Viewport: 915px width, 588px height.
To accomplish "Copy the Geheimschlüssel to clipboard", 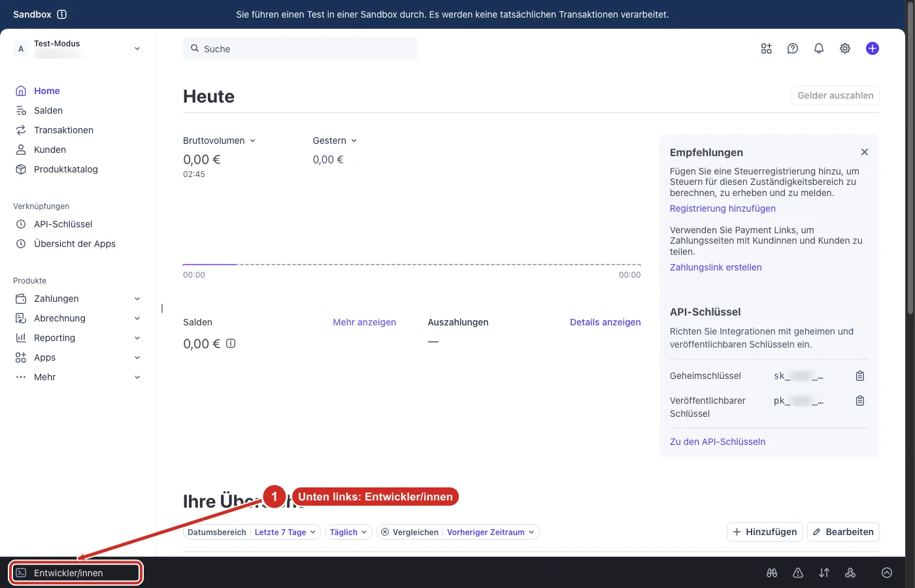I will pos(860,376).
